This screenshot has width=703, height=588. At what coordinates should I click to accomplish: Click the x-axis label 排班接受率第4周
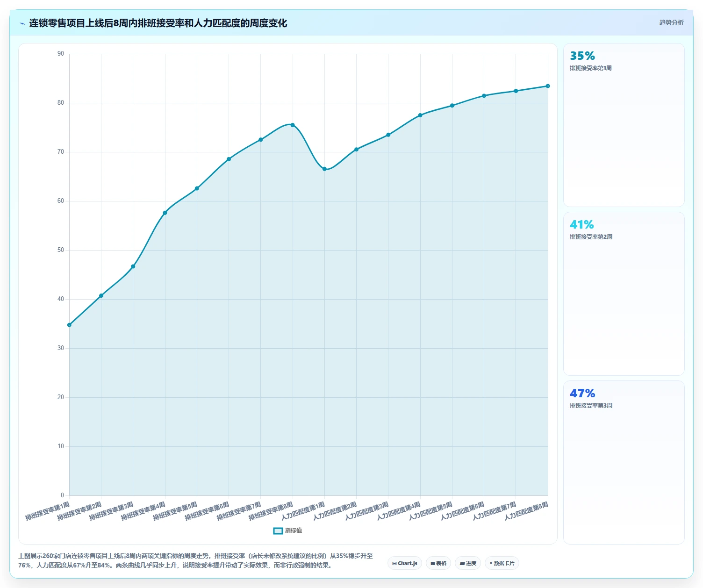pyautogui.click(x=143, y=511)
